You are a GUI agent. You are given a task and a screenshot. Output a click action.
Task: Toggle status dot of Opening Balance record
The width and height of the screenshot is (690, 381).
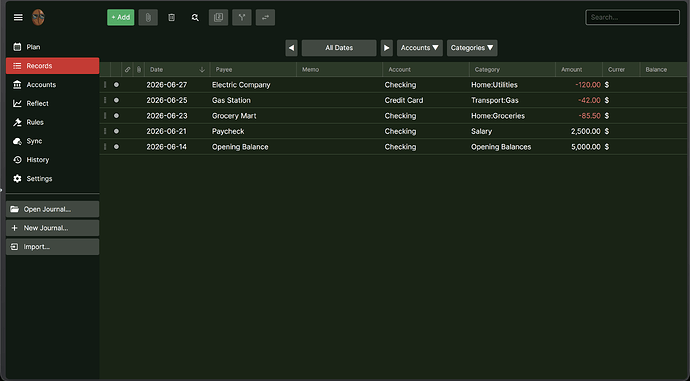pos(116,147)
